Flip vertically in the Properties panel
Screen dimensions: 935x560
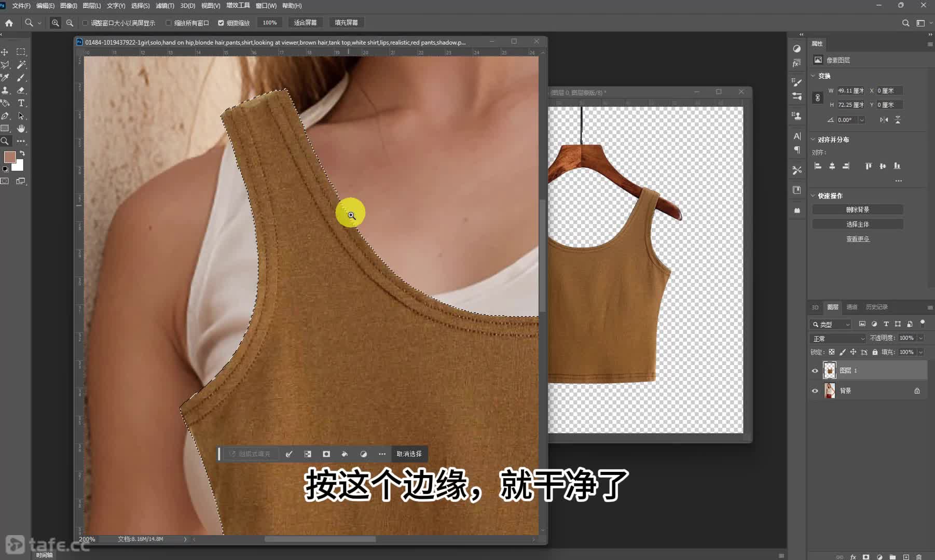click(x=898, y=120)
